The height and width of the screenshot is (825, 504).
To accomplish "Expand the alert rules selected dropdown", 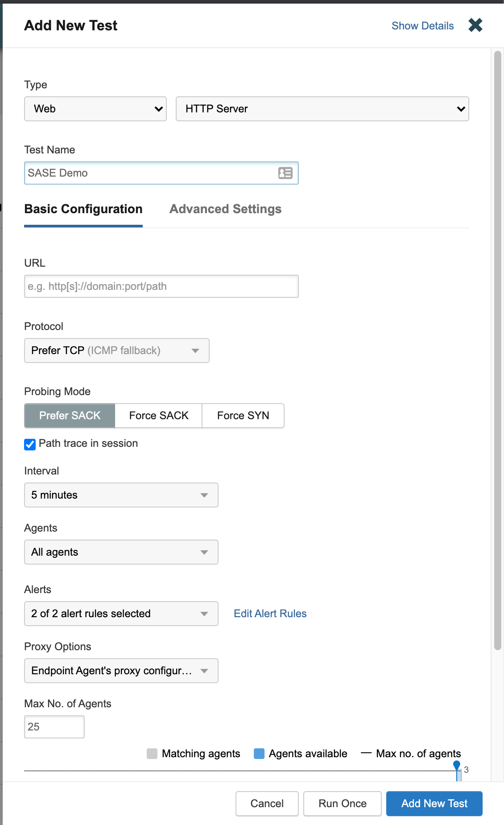I will [x=121, y=614].
